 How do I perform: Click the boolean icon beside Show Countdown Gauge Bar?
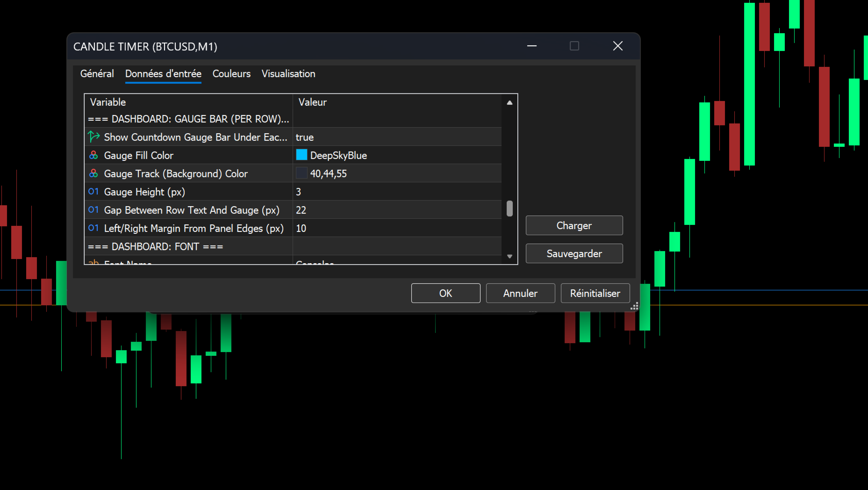(93, 137)
